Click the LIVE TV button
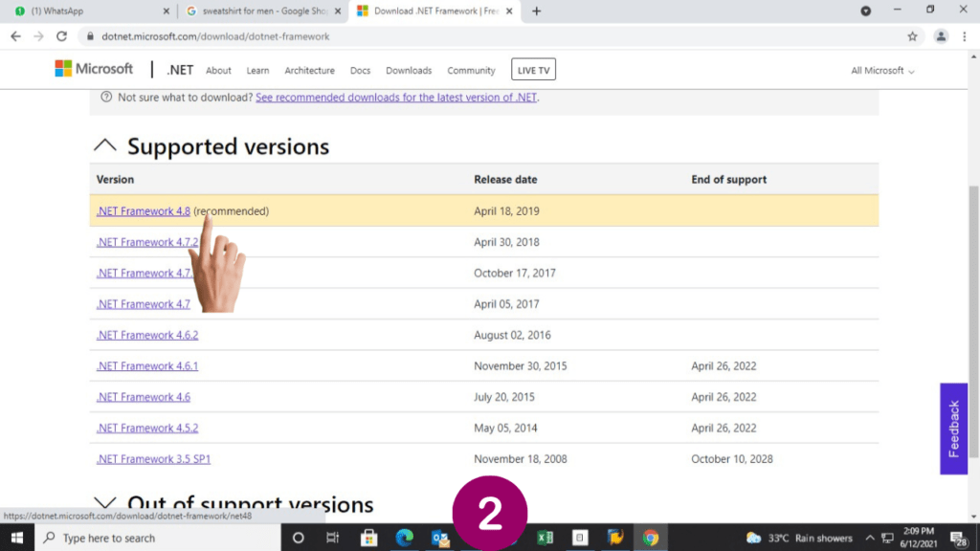 coord(533,69)
